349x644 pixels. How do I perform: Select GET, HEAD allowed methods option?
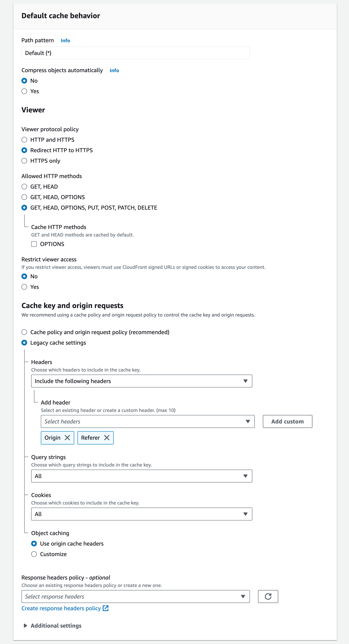click(24, 187)
